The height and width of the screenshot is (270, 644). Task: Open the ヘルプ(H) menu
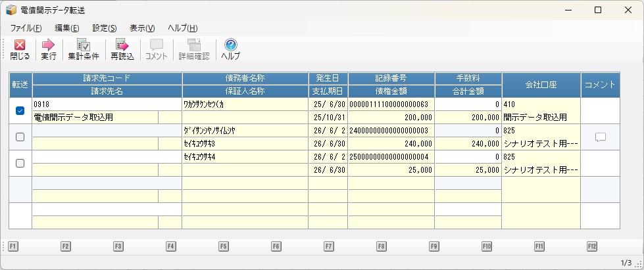tap(182, 28)
